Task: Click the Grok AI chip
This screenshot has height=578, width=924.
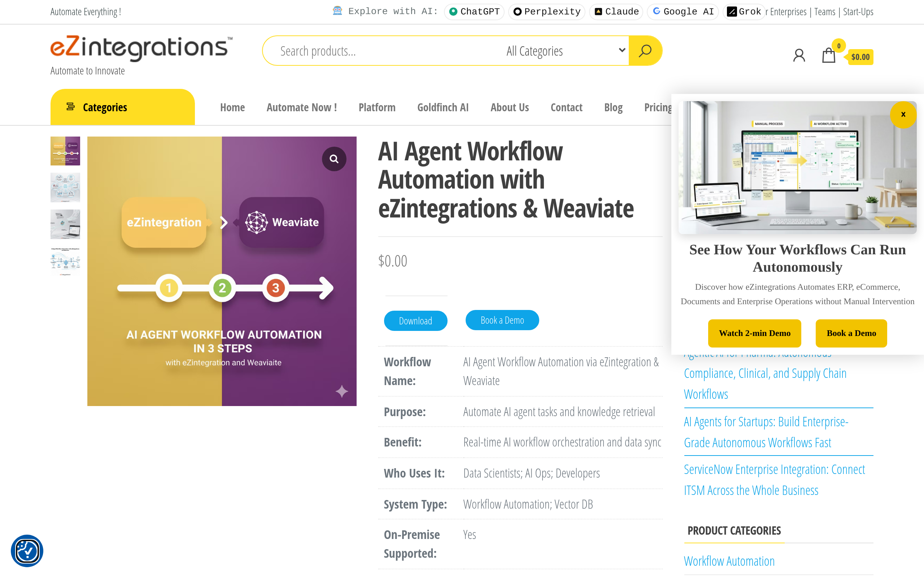Action: pyautogui.click(x=744, y=12)
